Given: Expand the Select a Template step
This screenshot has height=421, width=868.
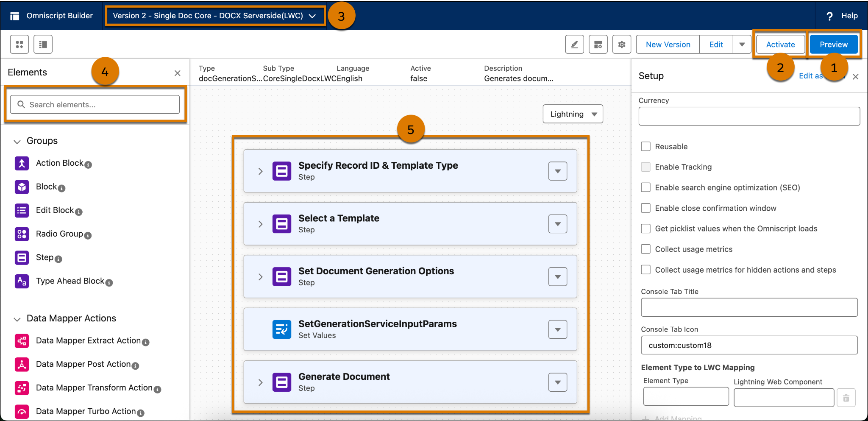Looking at the screenshot, I should (260, 224).
